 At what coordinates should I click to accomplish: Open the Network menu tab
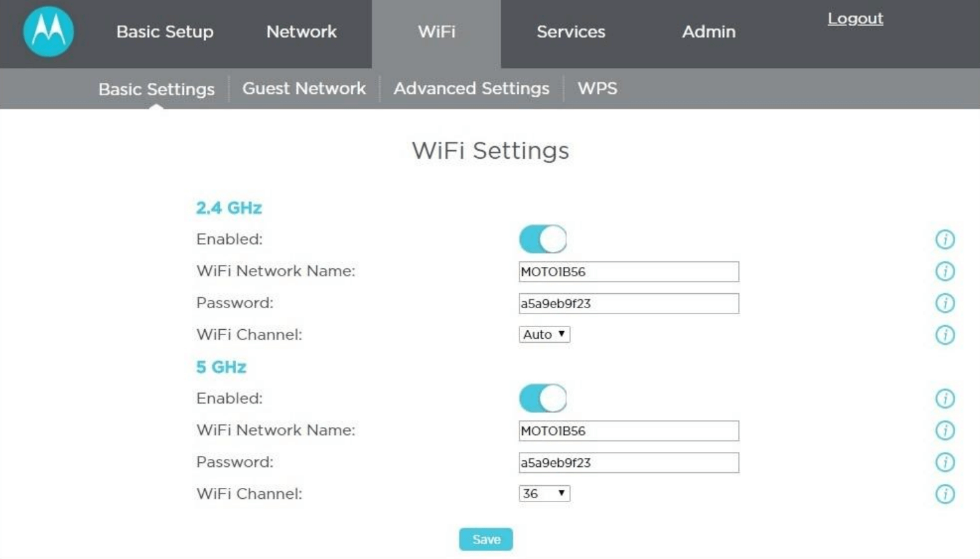(x=301, y=31)
